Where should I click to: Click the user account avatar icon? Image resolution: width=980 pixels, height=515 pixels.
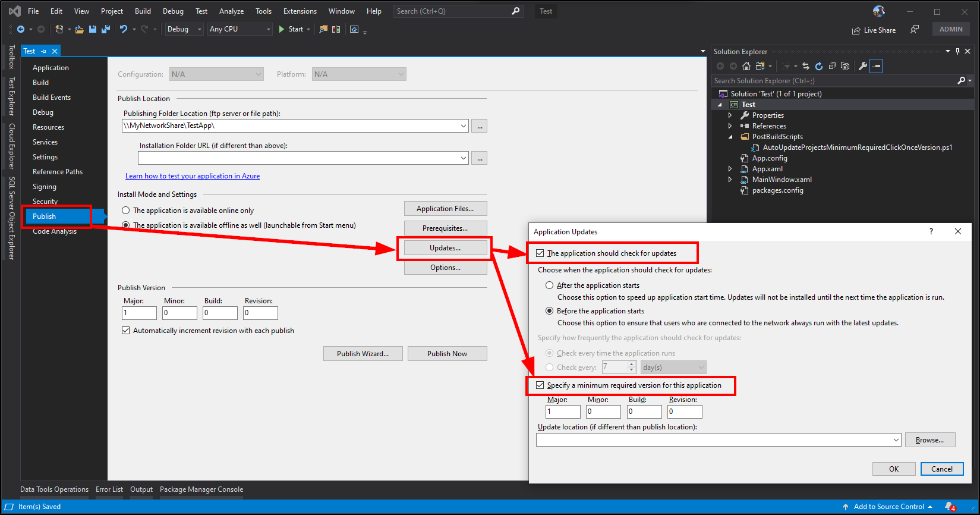point(879,11)
